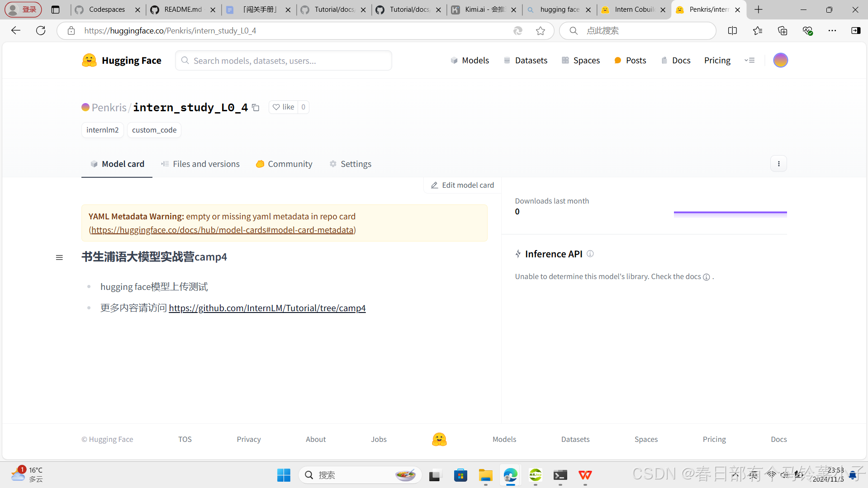
Task: Click the reader mode icon in address bar
Action: 518,30
